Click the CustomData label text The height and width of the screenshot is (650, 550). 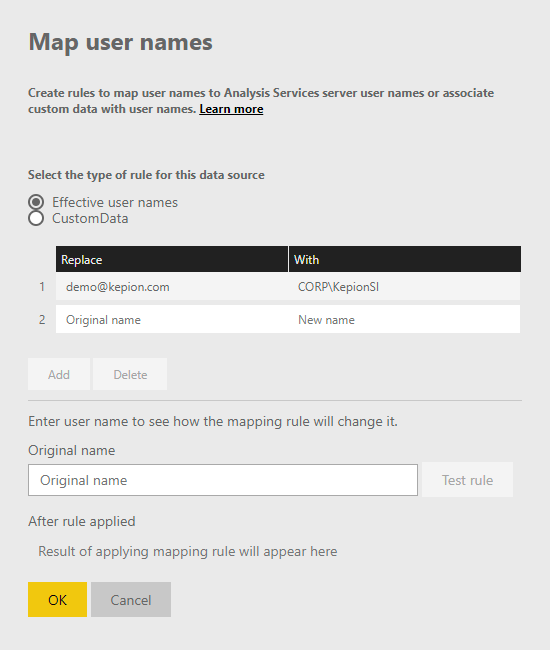click(x=90, y=218)
